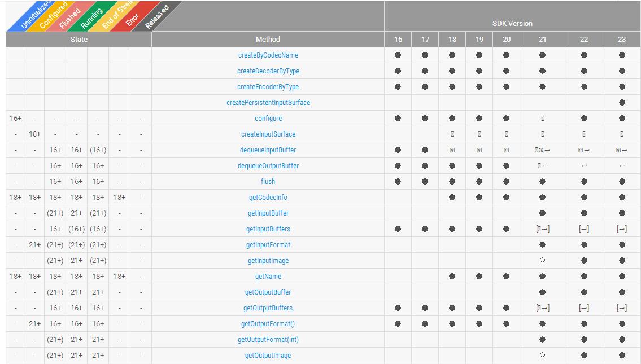The height and width of the screenshot is (364, 641).
Task: Click the 16+ cell in configure row
Action: point(16,119)
